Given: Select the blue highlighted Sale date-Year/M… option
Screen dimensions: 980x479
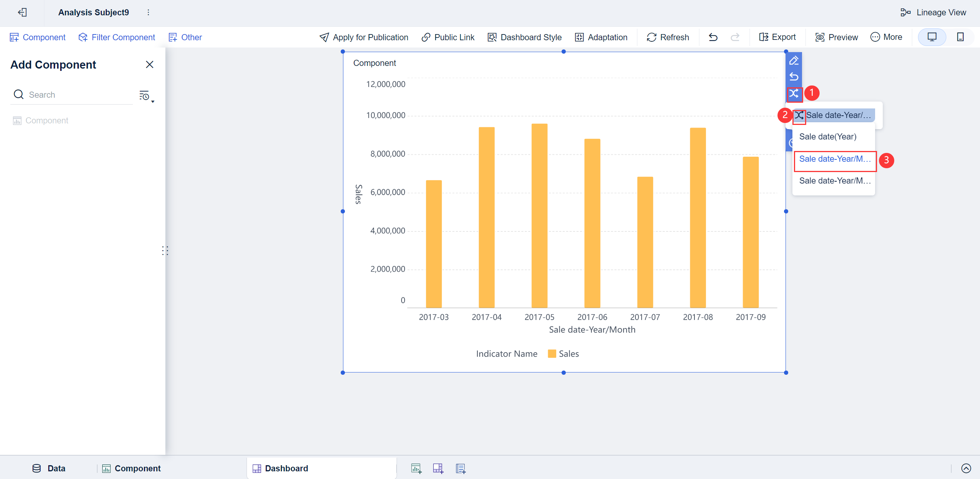Looking at the screenshot, I should click(835, 159).
